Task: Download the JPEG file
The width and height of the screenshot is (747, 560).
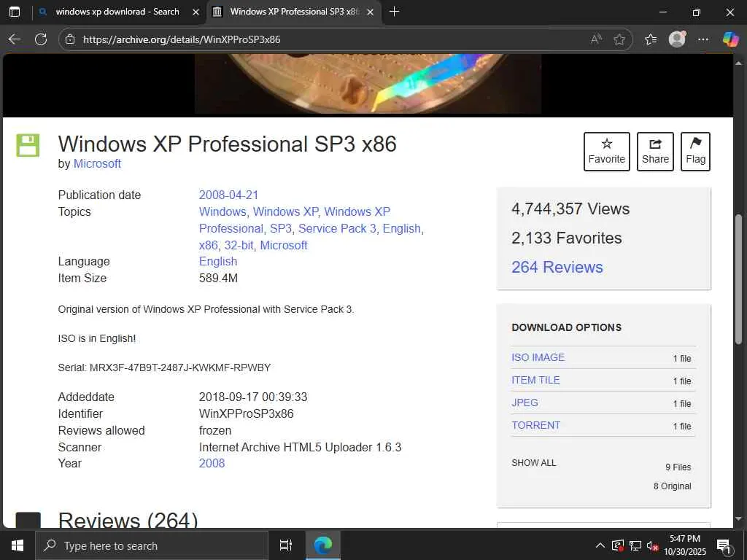Action: click(x=525, y=402)
